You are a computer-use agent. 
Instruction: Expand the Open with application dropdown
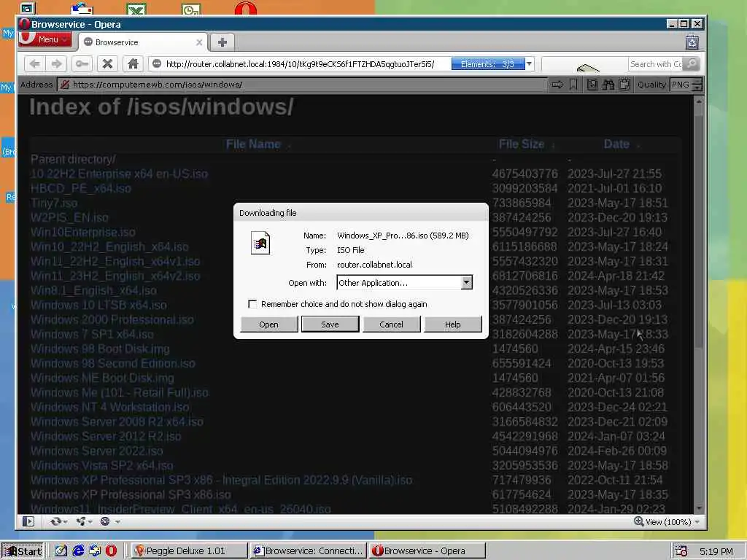pos(466,282)
